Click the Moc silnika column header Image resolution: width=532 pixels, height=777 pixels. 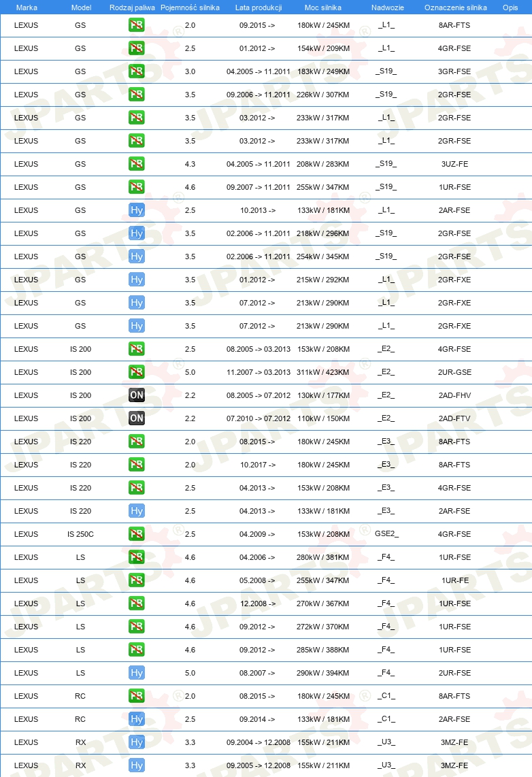323,7
